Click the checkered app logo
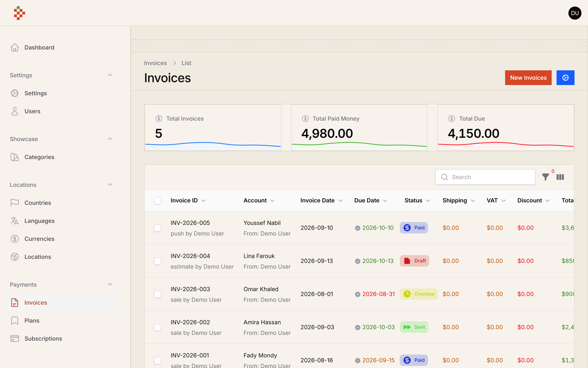 pos(19,13)
